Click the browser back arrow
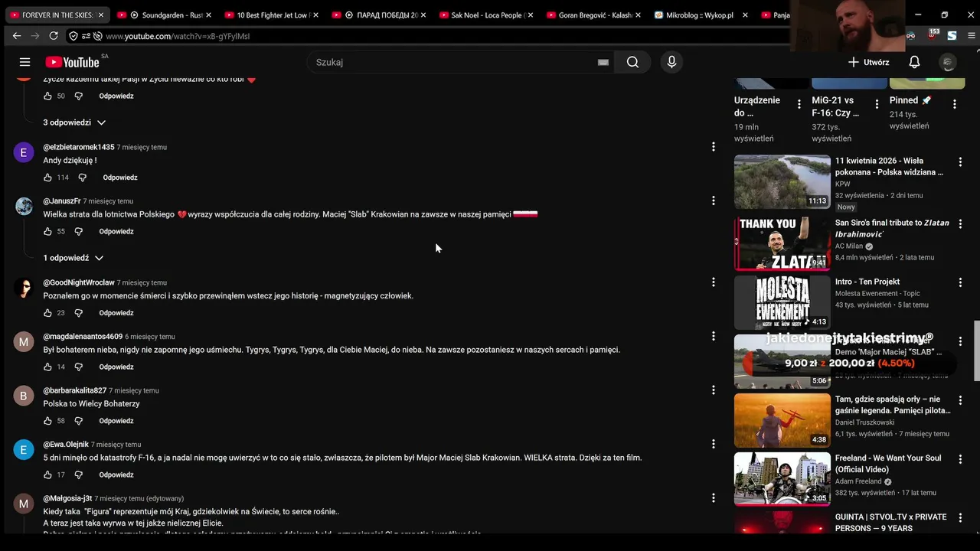Viewport: 980px width, 551px height. pos(17,36)
